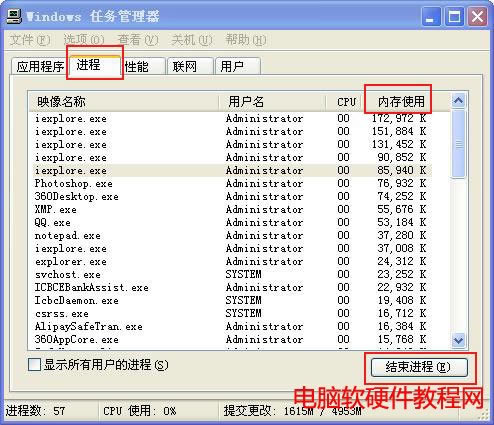The height and width of the screenshot is (425, 494).
Task: Select the QQ.exe process row
Action: pos(233,222)
